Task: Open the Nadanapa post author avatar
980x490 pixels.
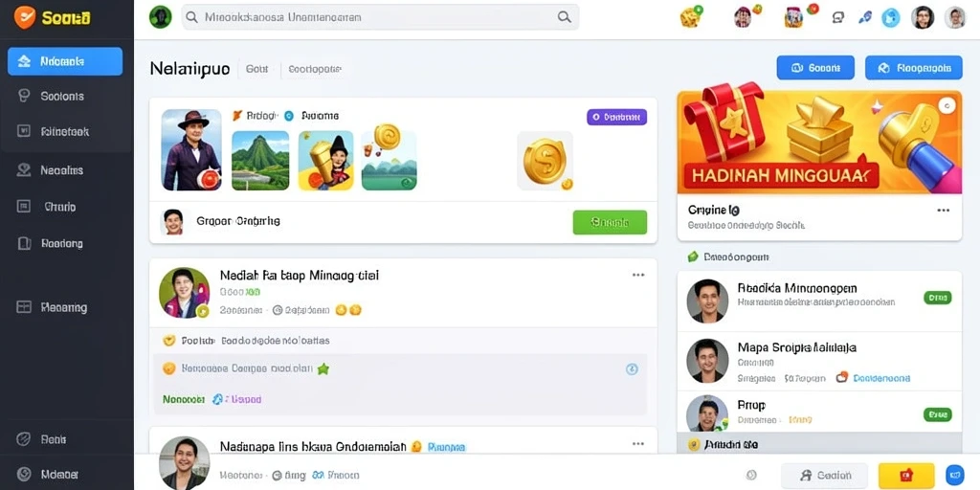Action: click(185, 463)
